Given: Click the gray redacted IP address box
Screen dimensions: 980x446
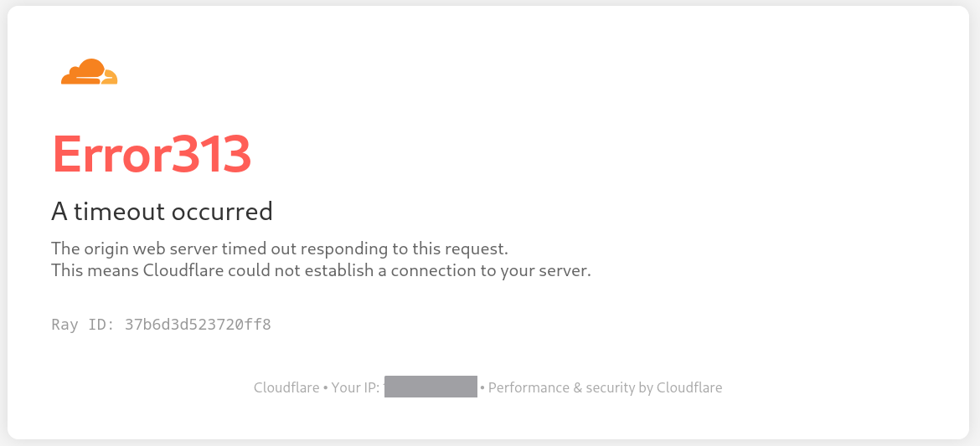Looking at the screenshot, I should tap(431, 387).
